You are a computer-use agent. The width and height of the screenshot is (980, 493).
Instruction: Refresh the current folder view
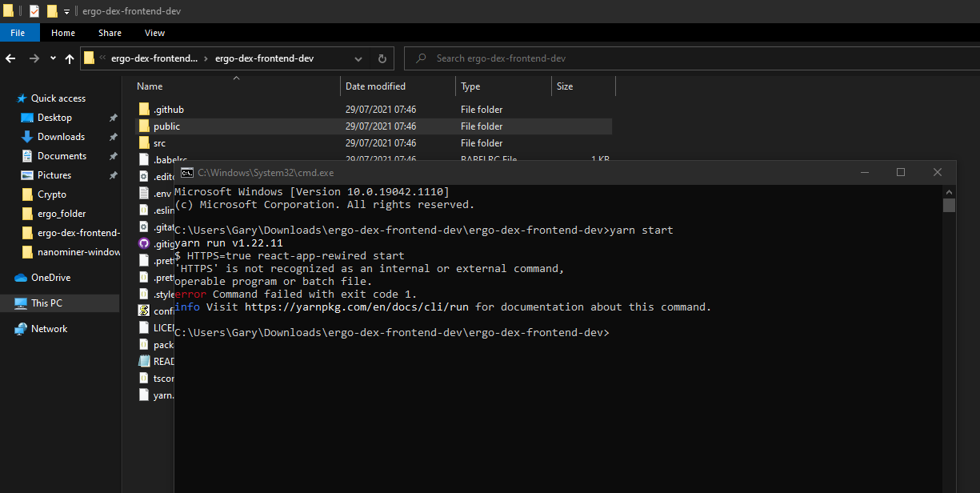pyautogui.click(x=382, y=58)
